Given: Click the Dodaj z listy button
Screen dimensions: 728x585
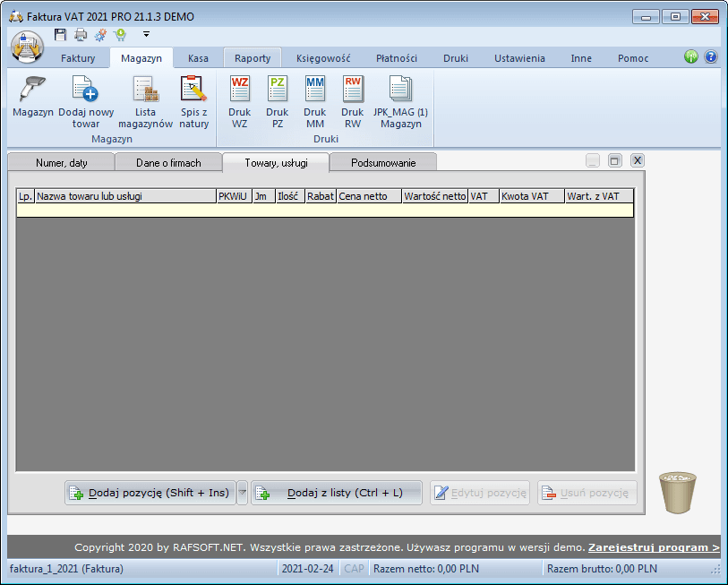Looking at the screenshot, I should point(336,492).
